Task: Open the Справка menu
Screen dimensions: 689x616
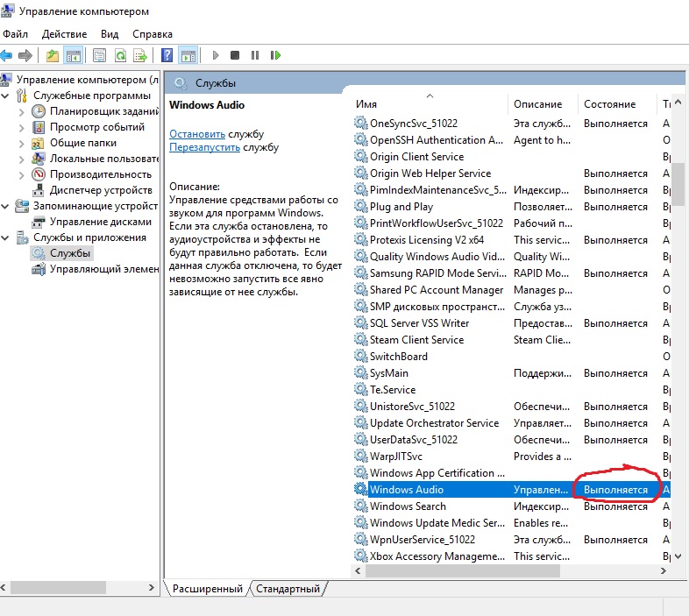Action: tap(152, 34)
